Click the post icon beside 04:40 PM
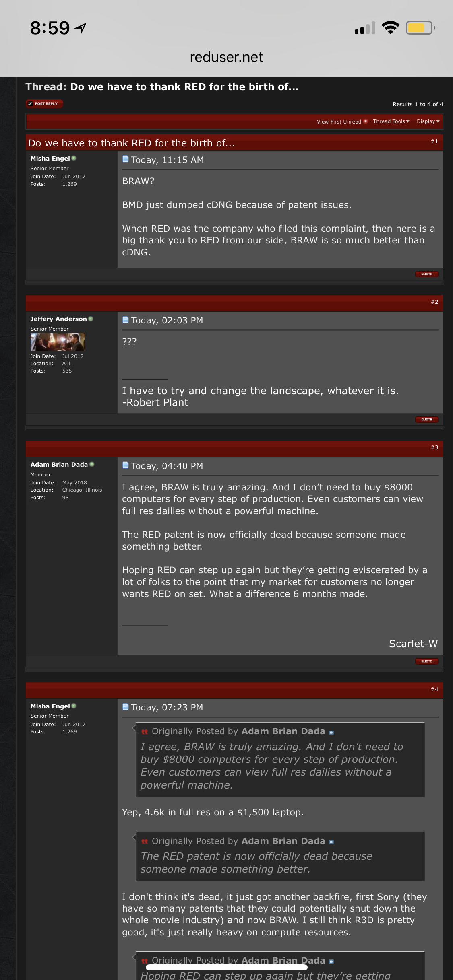The image size is (453, 980). point(126,465)
